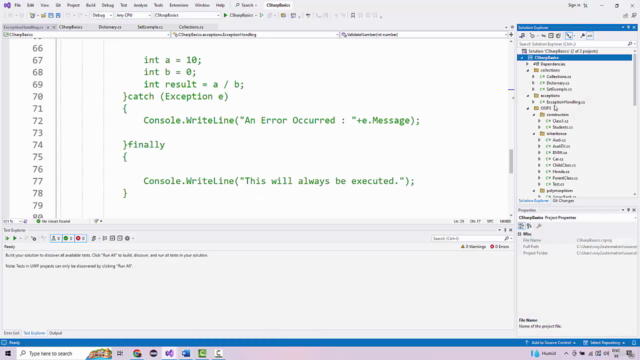Open ValidateNumber member navigation dropdown
This screenshot has height=360, width=640.
424,35
